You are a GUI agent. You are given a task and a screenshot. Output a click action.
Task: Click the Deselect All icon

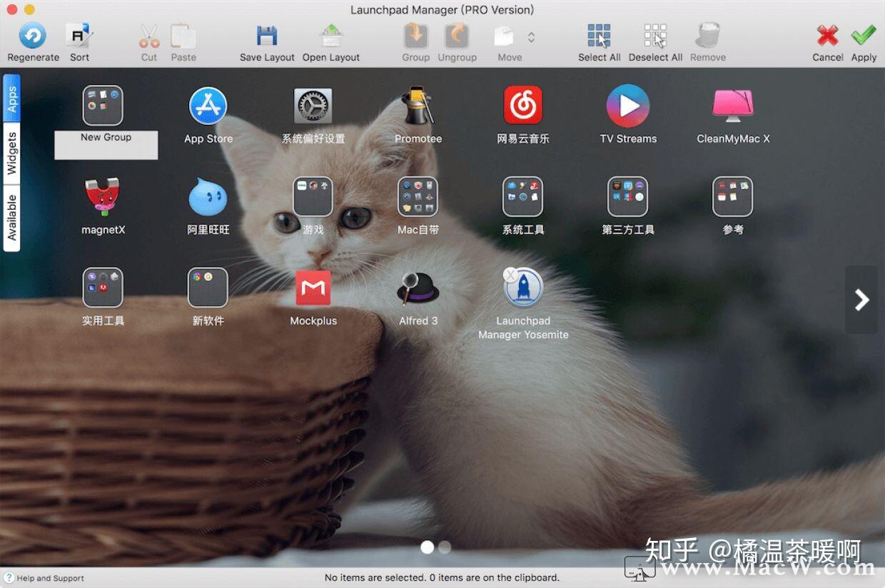click(654, 34)
